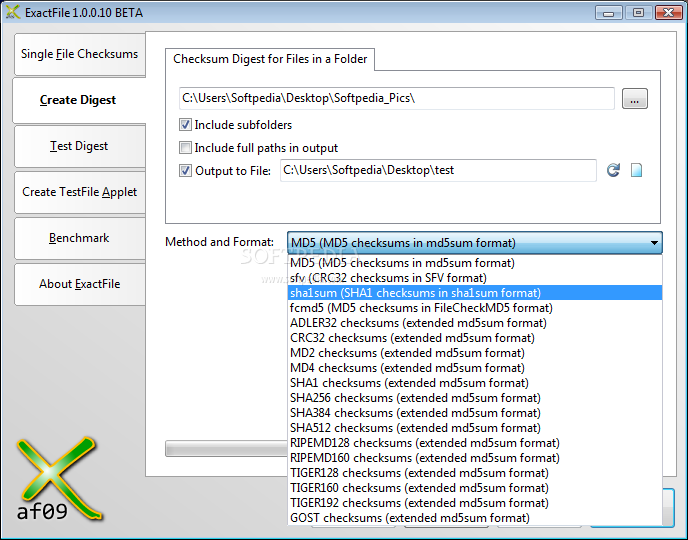The image size is (688, 540).
Task: Click the browse folder '...' button
Action: click(634, 99)
